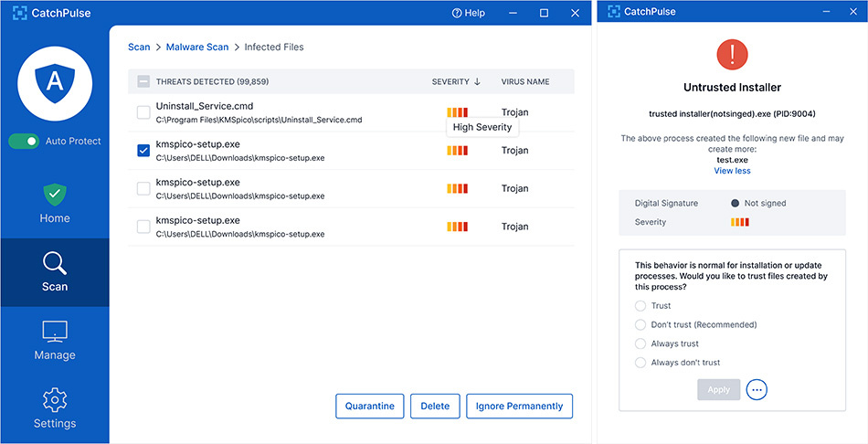The image size is (868, 444).
Task: Click the Trojan label in Uninstall_Service.cmd row
Action: [514, 112]
